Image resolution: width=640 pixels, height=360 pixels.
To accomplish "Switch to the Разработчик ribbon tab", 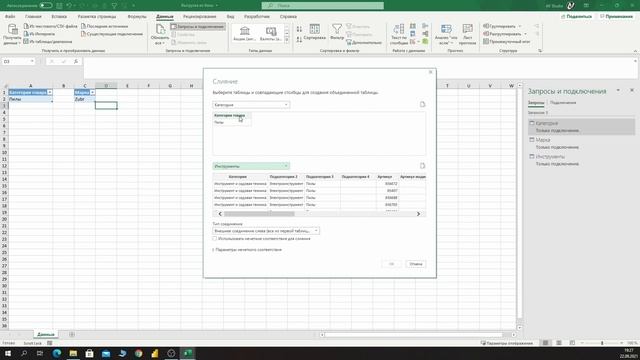I will (257, 17).
